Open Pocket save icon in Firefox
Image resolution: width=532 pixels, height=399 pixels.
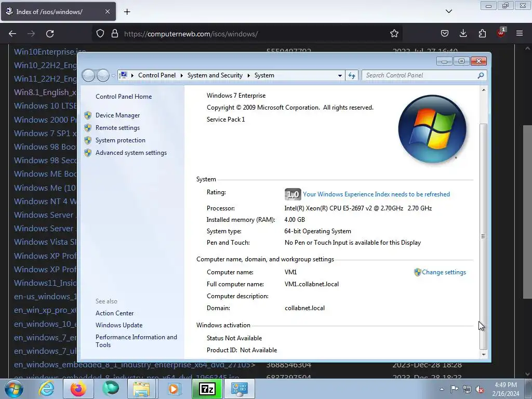pyautogui.click(x=445, y=33)
